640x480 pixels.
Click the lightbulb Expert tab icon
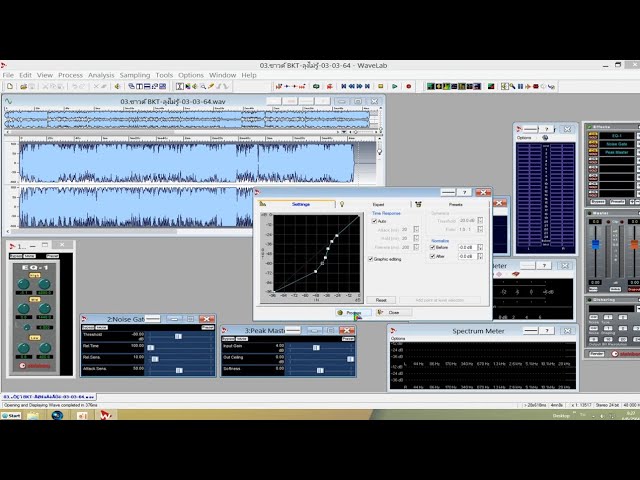(342, 204)
